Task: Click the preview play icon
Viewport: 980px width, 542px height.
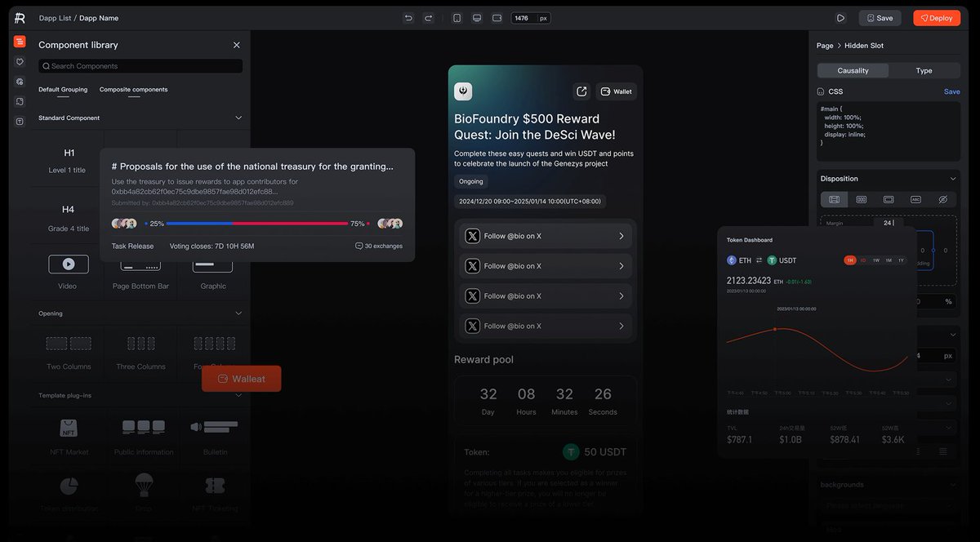Action: tap(840, 18)
